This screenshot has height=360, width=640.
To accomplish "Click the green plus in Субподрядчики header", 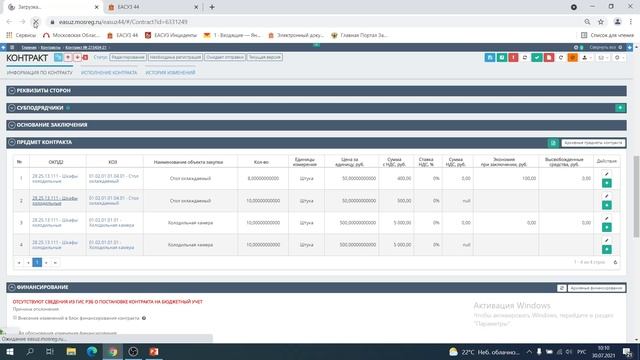I will 620,108.
